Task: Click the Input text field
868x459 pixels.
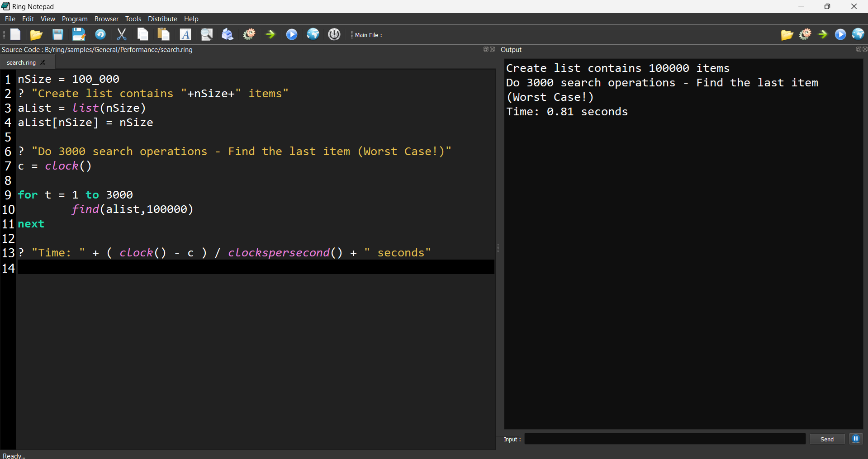Action: click(665, 439)
